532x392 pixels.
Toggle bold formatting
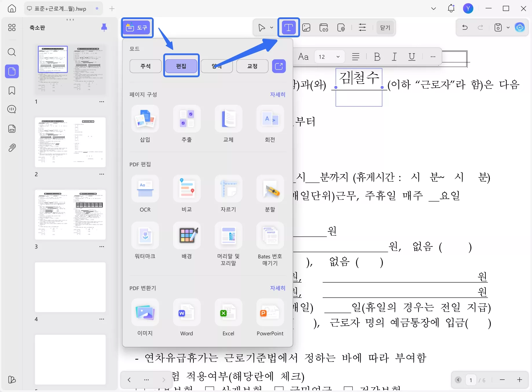point(377,57)
